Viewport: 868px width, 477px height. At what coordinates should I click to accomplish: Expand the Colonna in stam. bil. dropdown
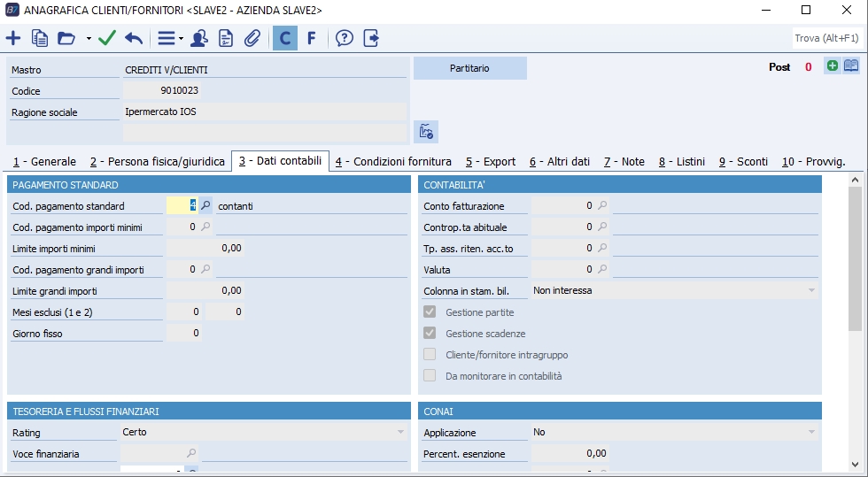811,290
